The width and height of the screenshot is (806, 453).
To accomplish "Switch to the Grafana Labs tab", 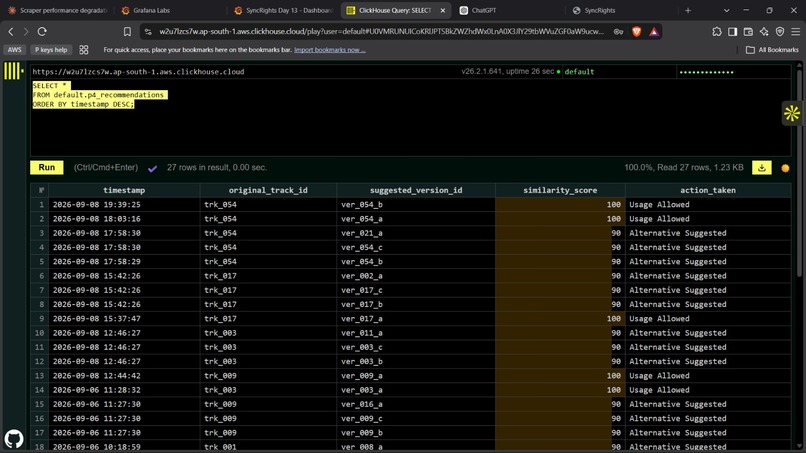I will click(x=170, y=10).
